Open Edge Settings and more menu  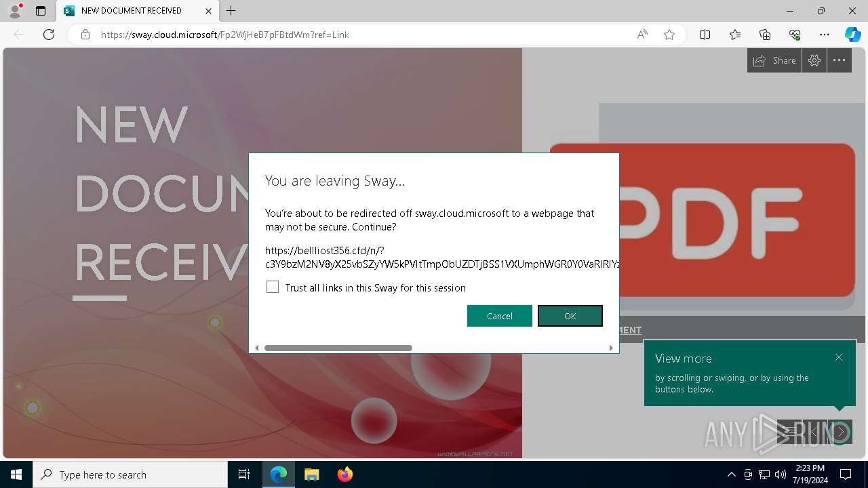tap(825, 35)
